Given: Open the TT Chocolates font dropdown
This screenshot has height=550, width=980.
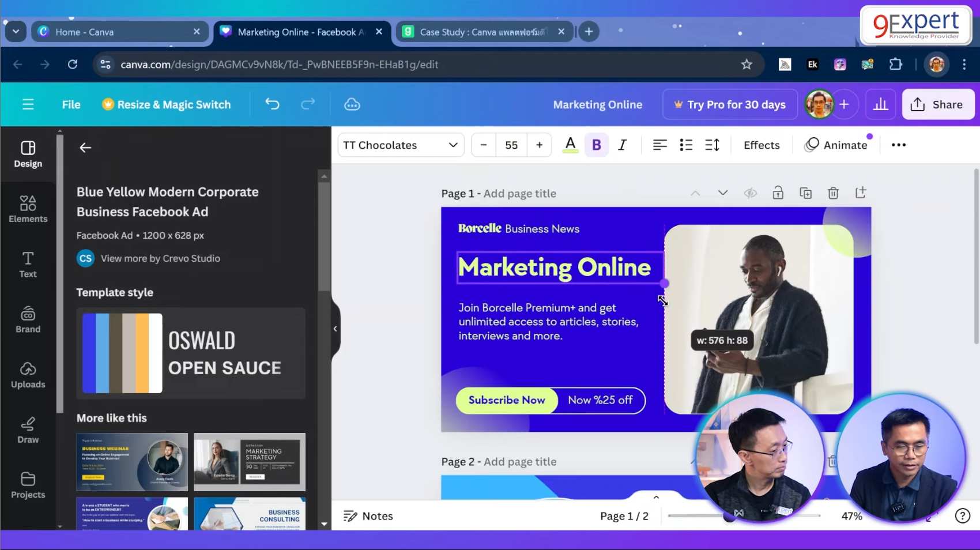Looking at the screenshot, I should pos(400,145).
